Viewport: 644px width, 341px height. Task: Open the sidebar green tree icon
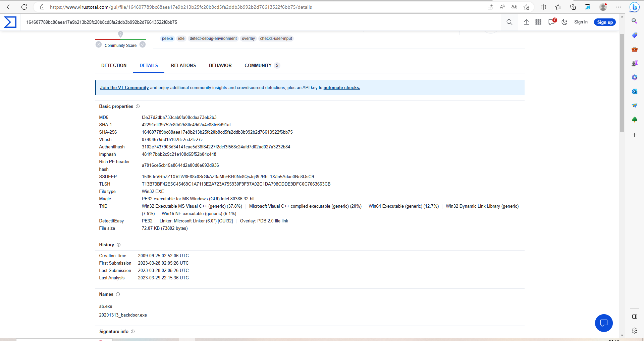click(634, 120)
